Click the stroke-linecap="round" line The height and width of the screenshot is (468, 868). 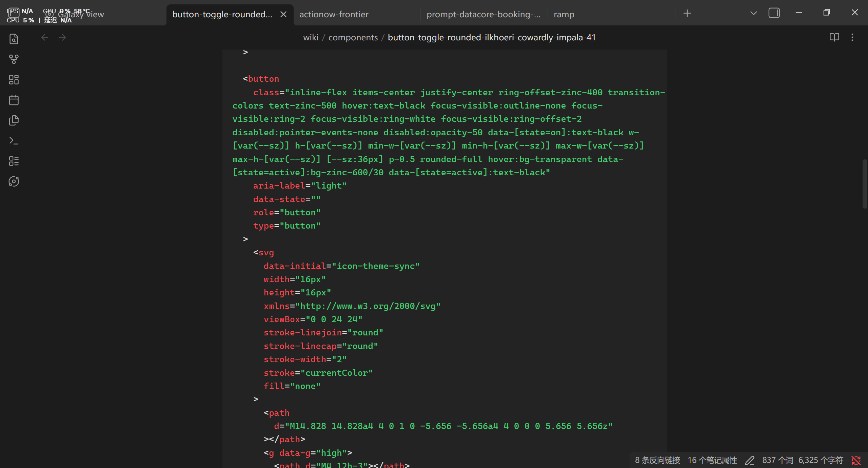321,346
